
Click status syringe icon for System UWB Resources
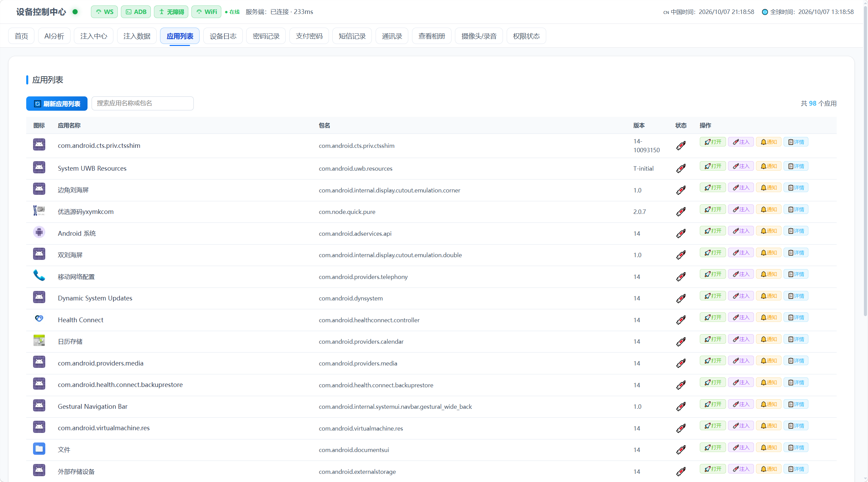tap(681, 168)
